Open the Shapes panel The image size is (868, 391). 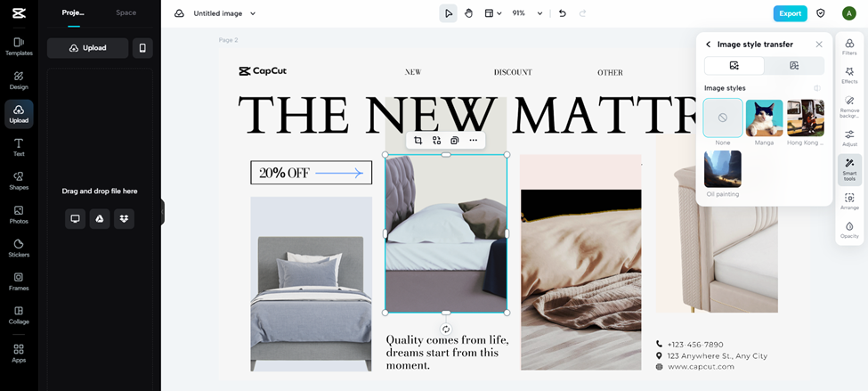pyautogui.click(x=19, y=181)
